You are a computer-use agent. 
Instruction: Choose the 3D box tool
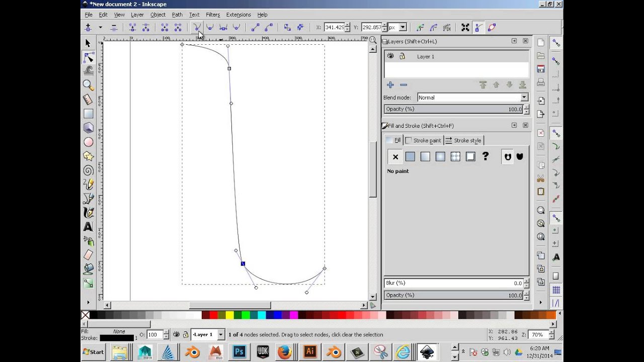tap(89, 128)
